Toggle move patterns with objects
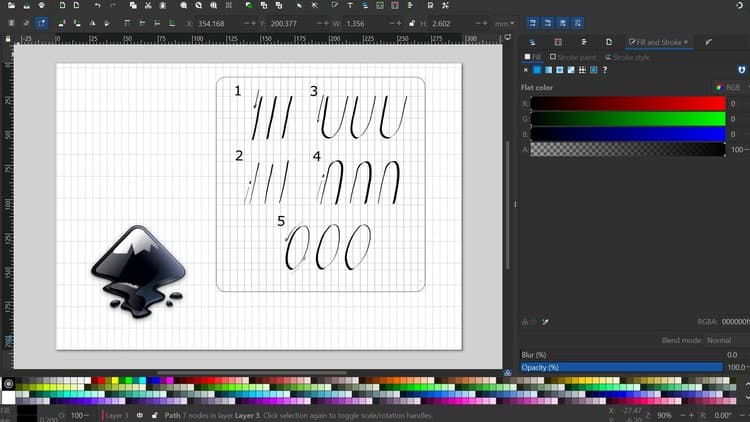Viewport: 750px width, 422px height. pyautogui.click(x=577, y=23)
